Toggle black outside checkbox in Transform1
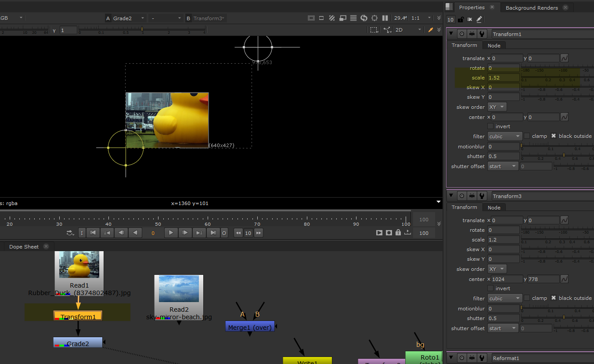The width and height of the screenshot is (594, 364). pyautogui.click(x=554, y=136)
